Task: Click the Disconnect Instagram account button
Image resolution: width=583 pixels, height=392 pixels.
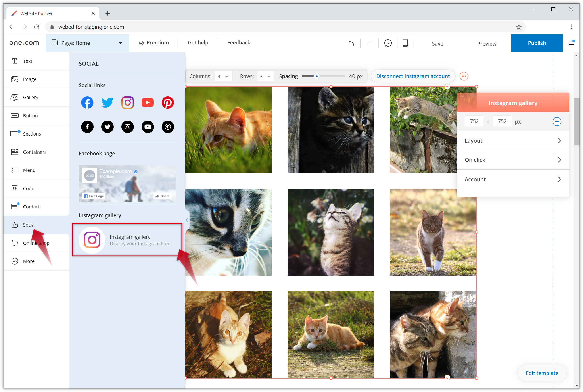Action: [413, 76]
